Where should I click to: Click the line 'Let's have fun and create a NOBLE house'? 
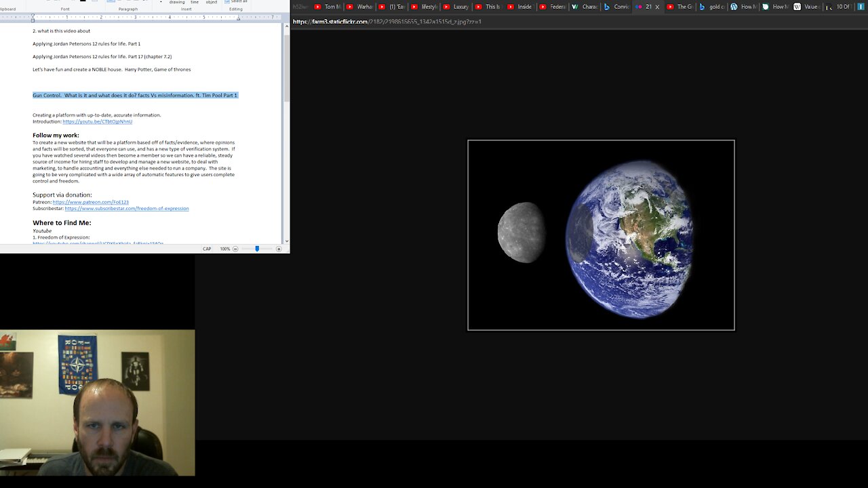pos(111,70)
